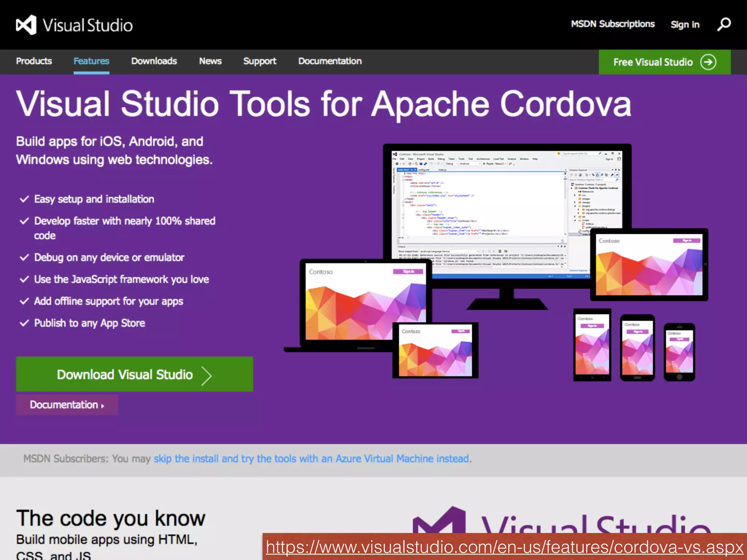Click the 'Build apps for iOS, Android' tagline
Image resolution: width=747 pixels, height=560 pixels.
[114, 151]
